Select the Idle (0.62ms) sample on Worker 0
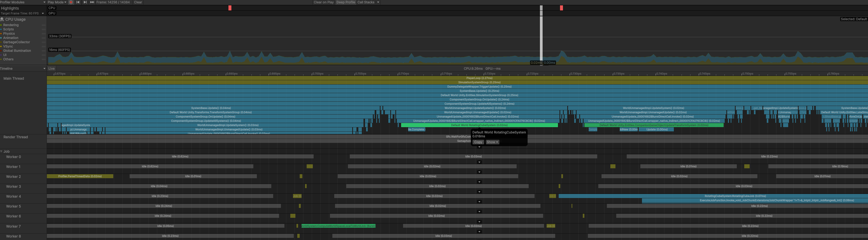Viewport: 868px width, 240px height. coord(180,157)
